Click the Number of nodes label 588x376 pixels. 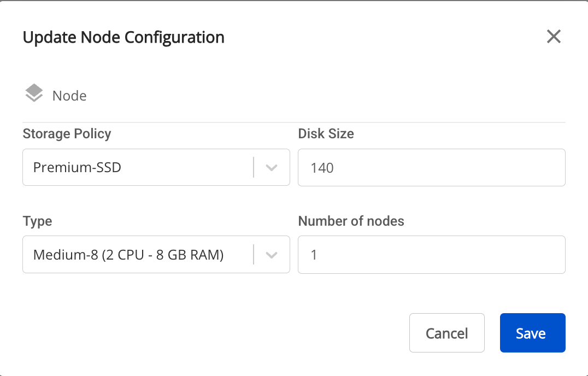351,221
